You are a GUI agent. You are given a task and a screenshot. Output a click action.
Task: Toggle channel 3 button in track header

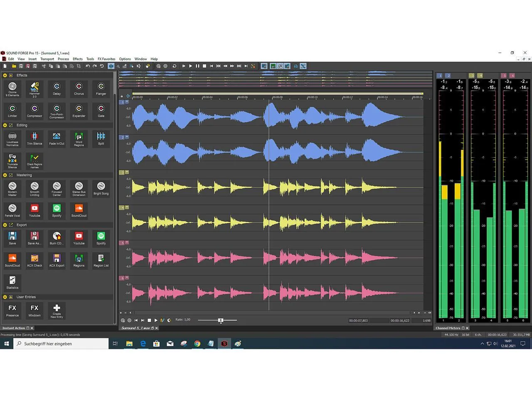[122, 172]
